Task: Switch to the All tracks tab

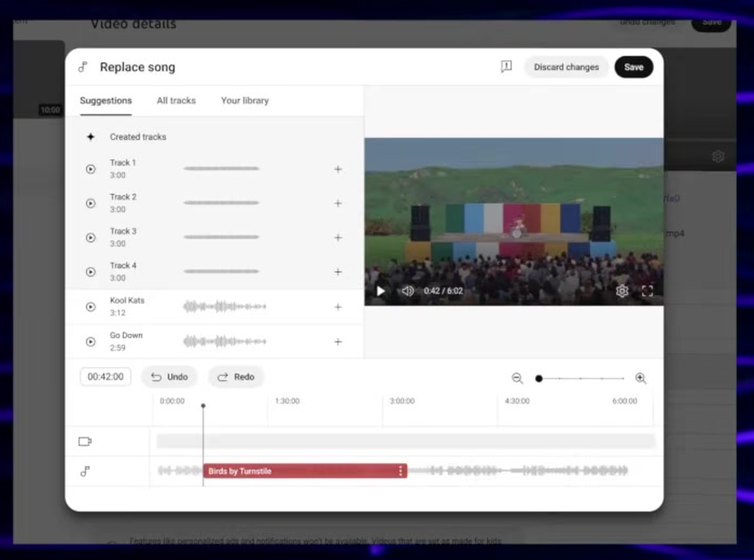Action: [x=176, y=100]
